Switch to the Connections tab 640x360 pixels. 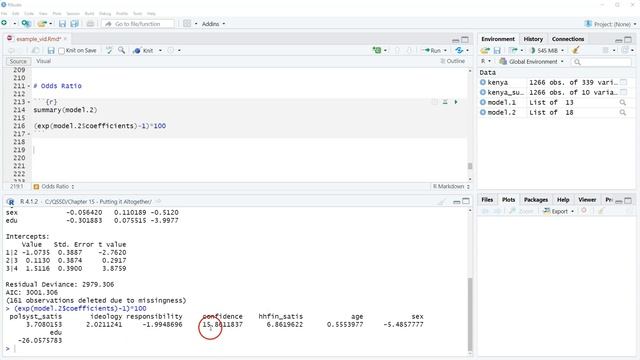pyautogui.click(x=568, y=39)
